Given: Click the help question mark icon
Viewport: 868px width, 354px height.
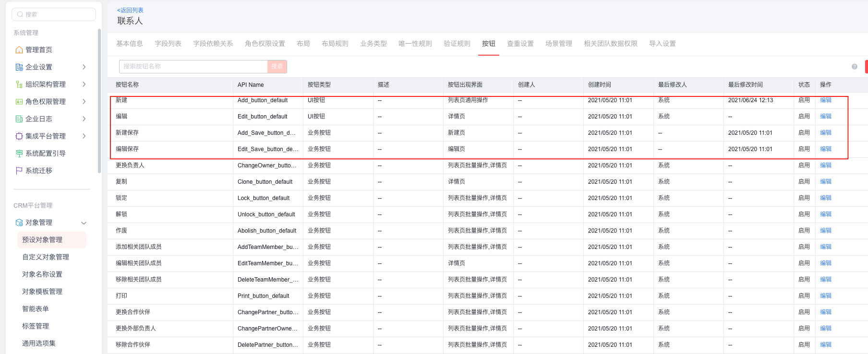Looking at the screenshot, I should click(854, 67).
